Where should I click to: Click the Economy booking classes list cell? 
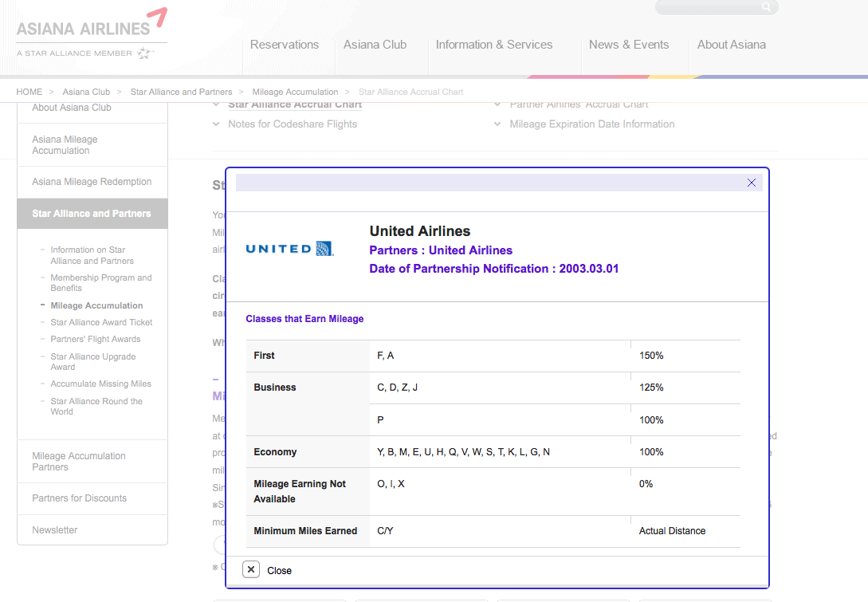pyautogui.click(x=463, y=452)
